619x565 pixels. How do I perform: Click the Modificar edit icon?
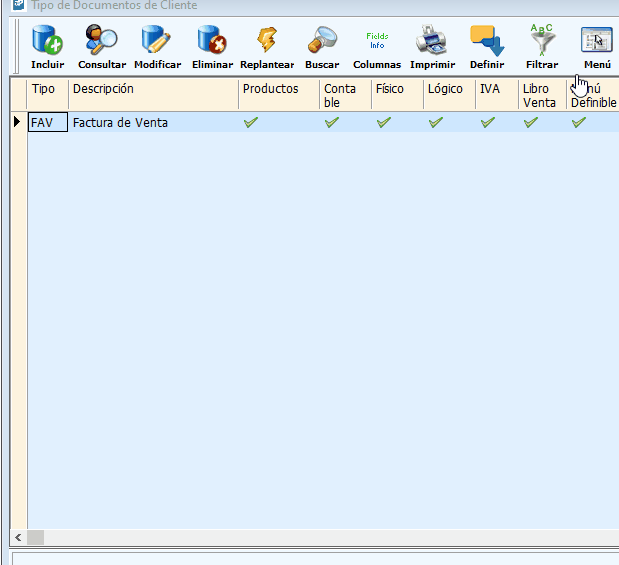click(157, 47)
